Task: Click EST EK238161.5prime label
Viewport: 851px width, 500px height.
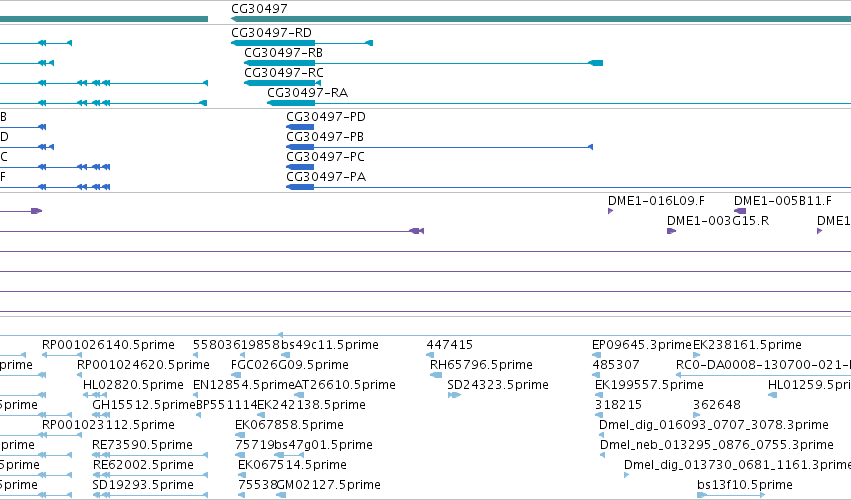Action: [x=747, y=345]
